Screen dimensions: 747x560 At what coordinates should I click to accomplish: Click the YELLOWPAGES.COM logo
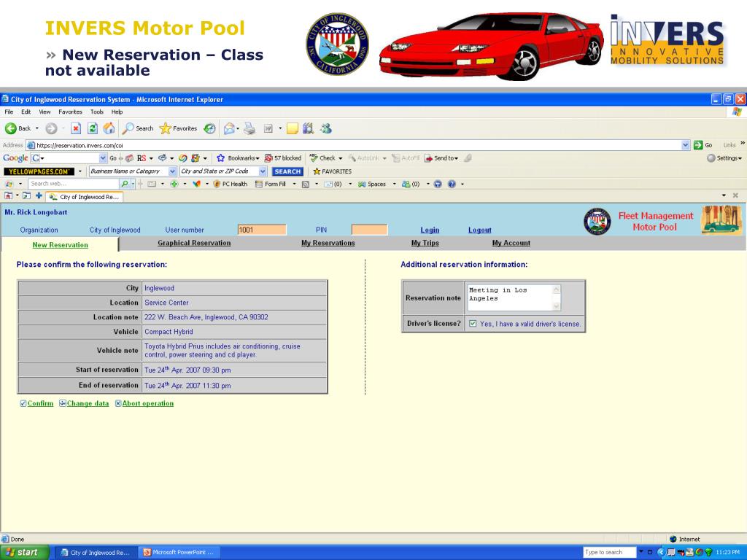point(39,171)
